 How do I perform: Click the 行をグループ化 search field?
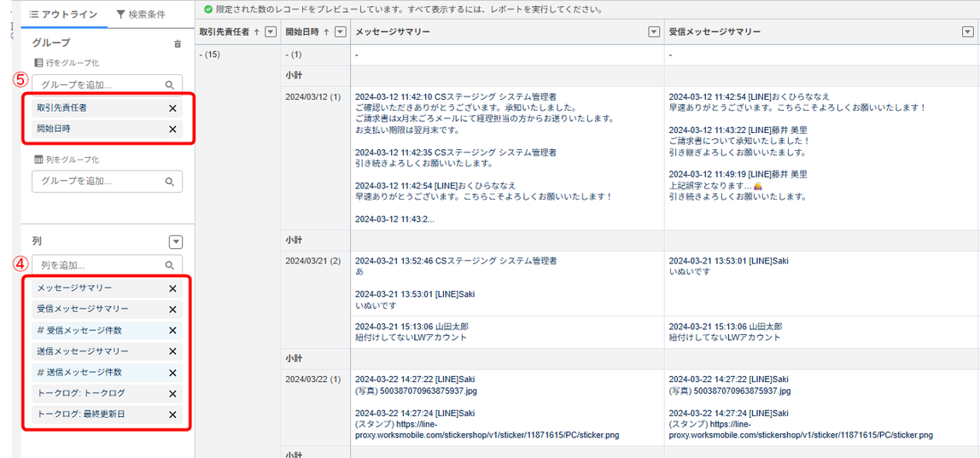pyautogui.click(x=107, y=85)
